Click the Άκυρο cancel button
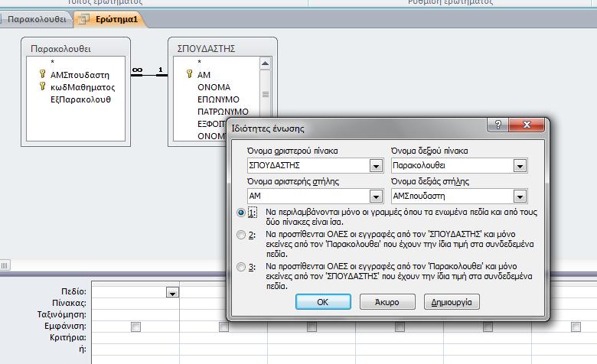Image resolution: width=597 pixels, height=364 pixels. click(x=387, y=301)
